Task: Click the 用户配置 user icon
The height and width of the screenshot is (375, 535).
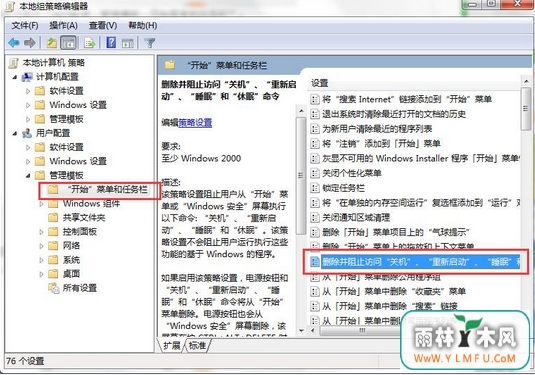Action: [27, 133]
